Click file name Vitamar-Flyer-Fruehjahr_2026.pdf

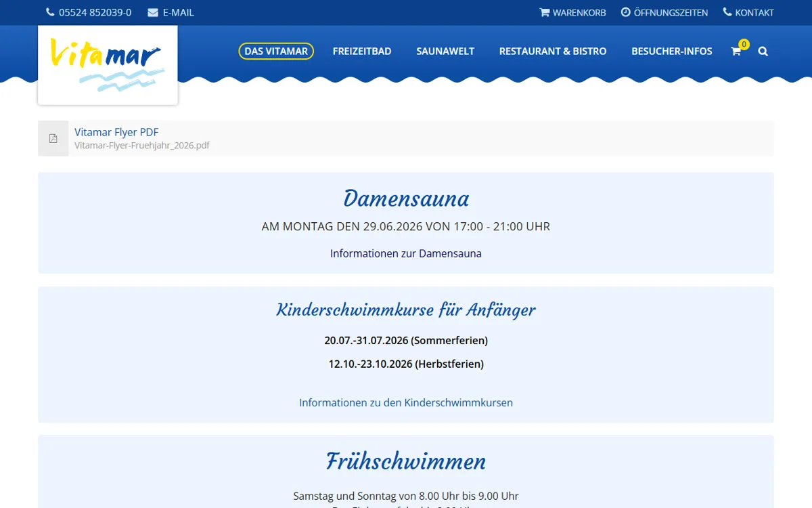pos(142,145)
